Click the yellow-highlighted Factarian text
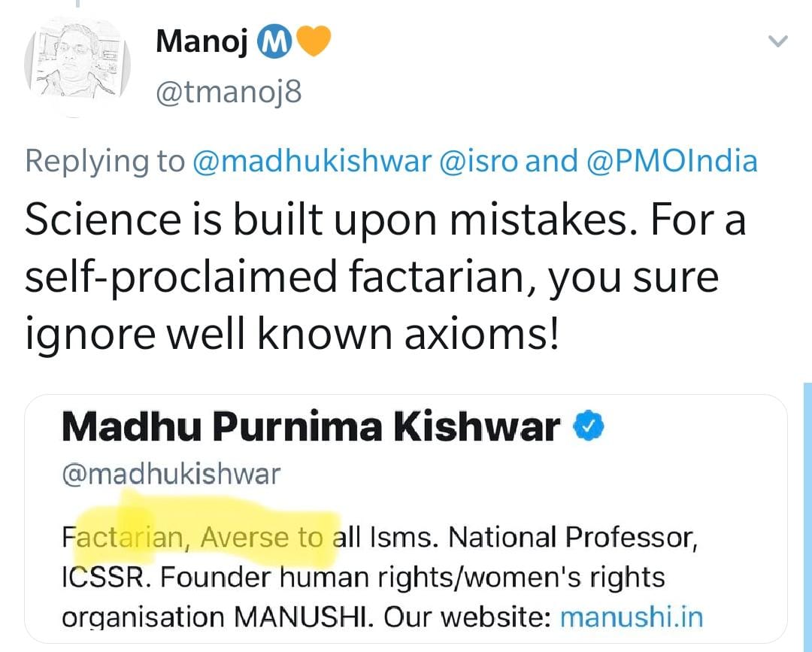Image resolution: width=812 pixels, height=652 pixels. pyautogui.click(x=122, y=537)
